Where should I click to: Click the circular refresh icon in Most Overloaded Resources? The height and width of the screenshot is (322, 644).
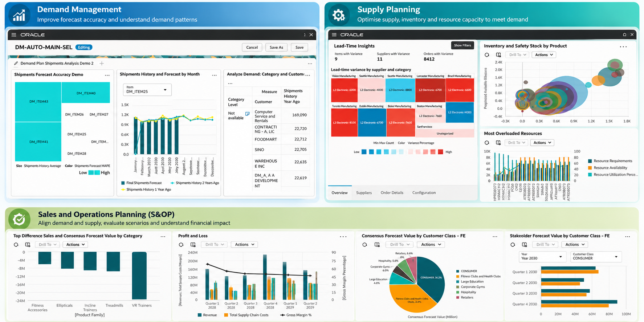click(487, 143)
